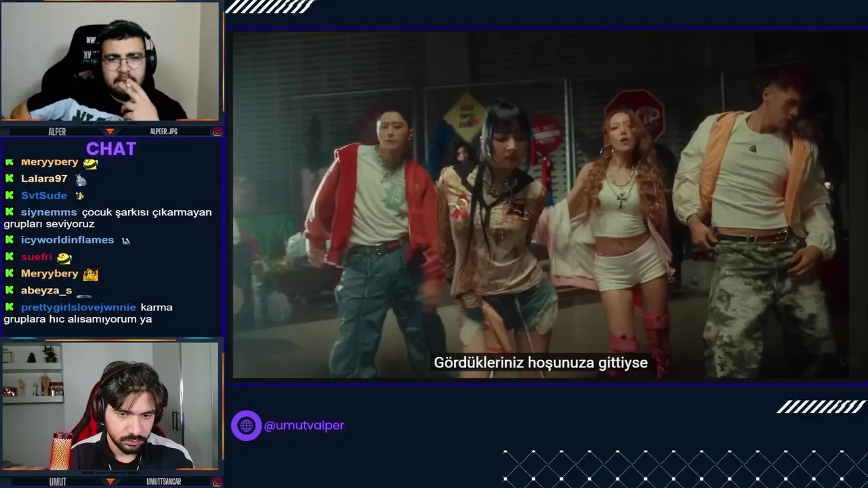Screen dimensions: 868x488
Task: Click the Instagram icon beside ALPEER.JPG
Action: click(x=217, y=131)
